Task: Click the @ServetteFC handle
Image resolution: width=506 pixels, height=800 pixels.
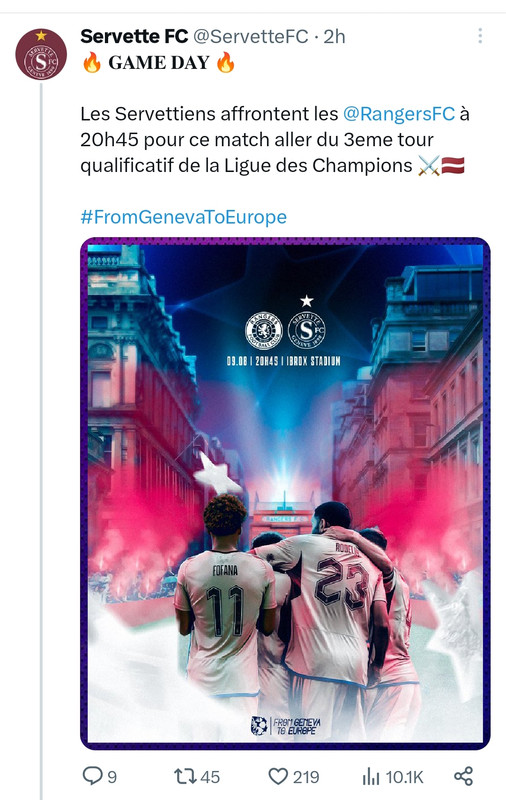Action: pyautogui.click(x=250, y=36)
